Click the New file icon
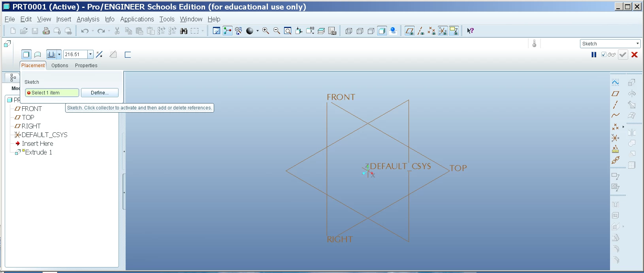 tap(13, 31)
